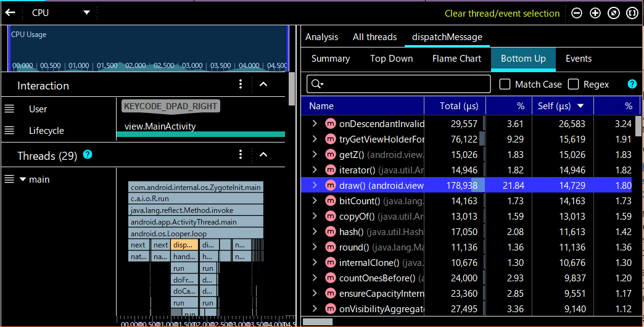
Task: Click the countOnesBefore() method icon
Action: point(330,278)
